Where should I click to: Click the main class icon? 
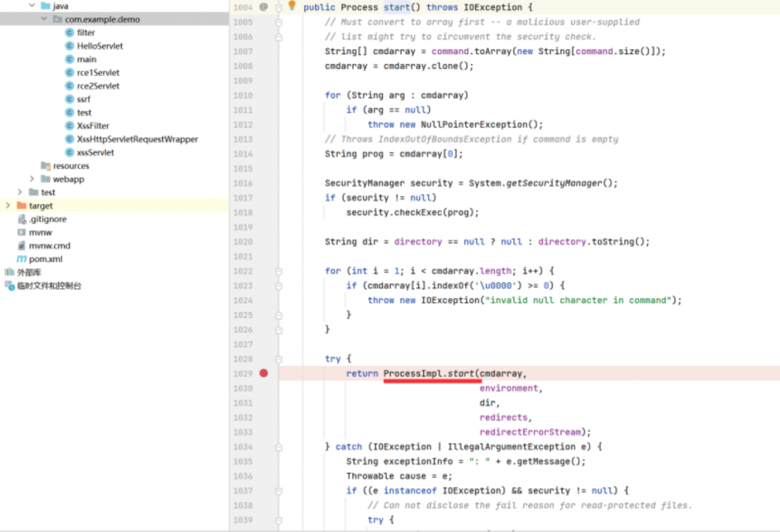69,59
